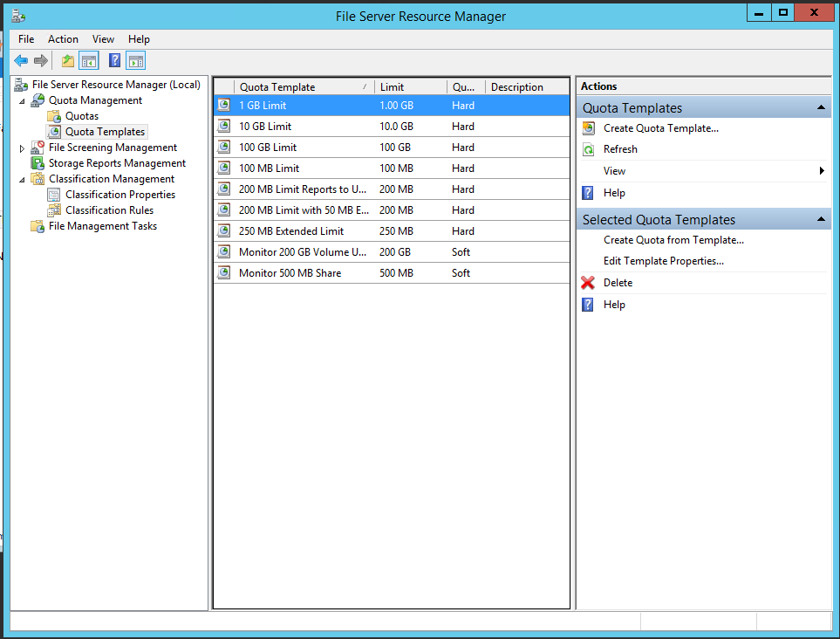The width and height of the screenshot is (840, 639).
Task: Select the 200 MB Limit with 50 MB E... row
Action: point(392,210)
